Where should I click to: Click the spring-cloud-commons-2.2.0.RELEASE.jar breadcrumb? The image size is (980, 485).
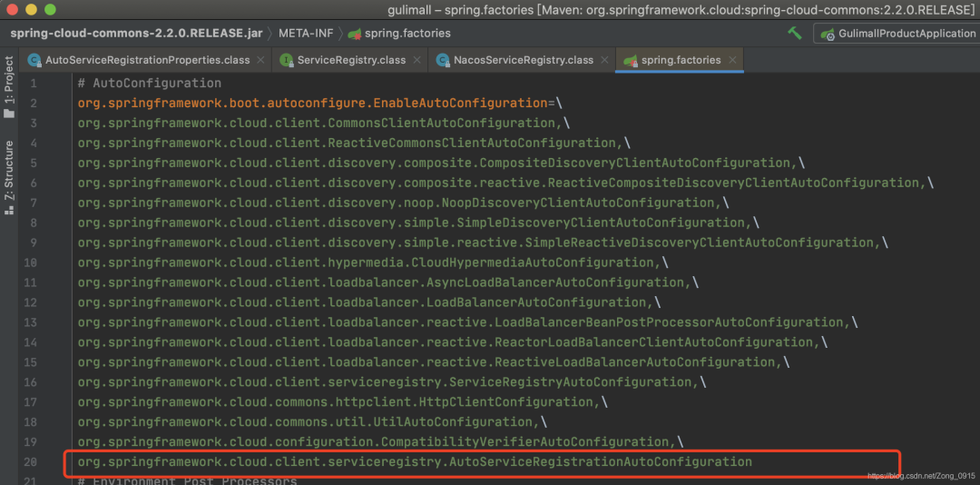pyautogui.click(x=136, y=34)
